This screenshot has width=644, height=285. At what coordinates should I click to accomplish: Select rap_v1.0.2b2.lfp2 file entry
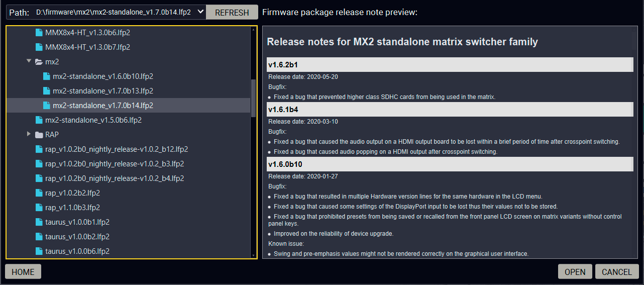pos(72,193)
